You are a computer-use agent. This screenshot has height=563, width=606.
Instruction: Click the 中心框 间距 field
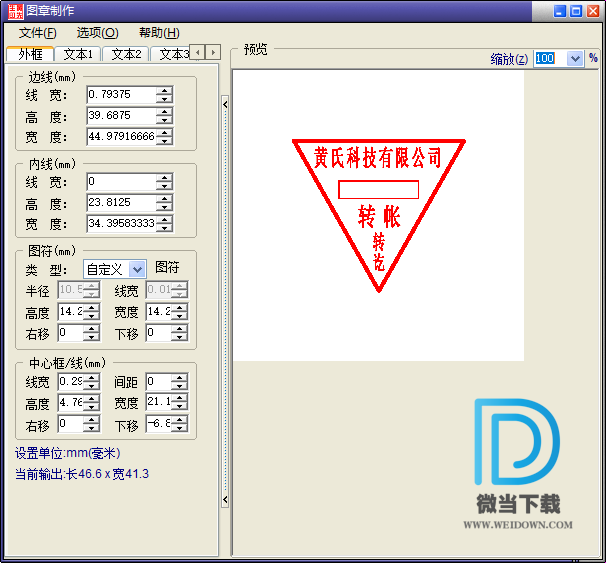159,382
